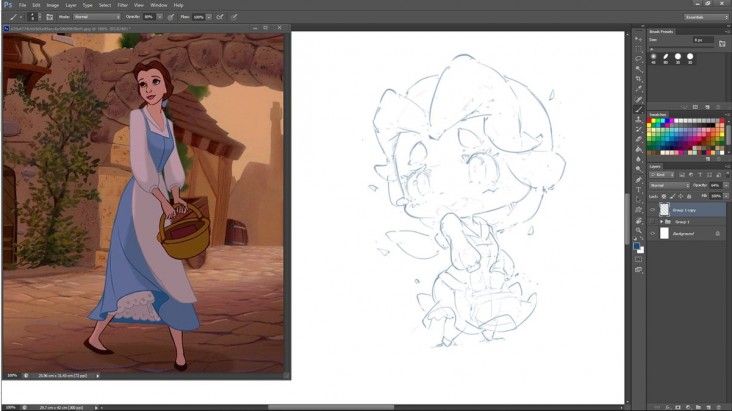Select the Gradient/Paint Bucket tool
The image size is (732, 411).
point(638,149)
